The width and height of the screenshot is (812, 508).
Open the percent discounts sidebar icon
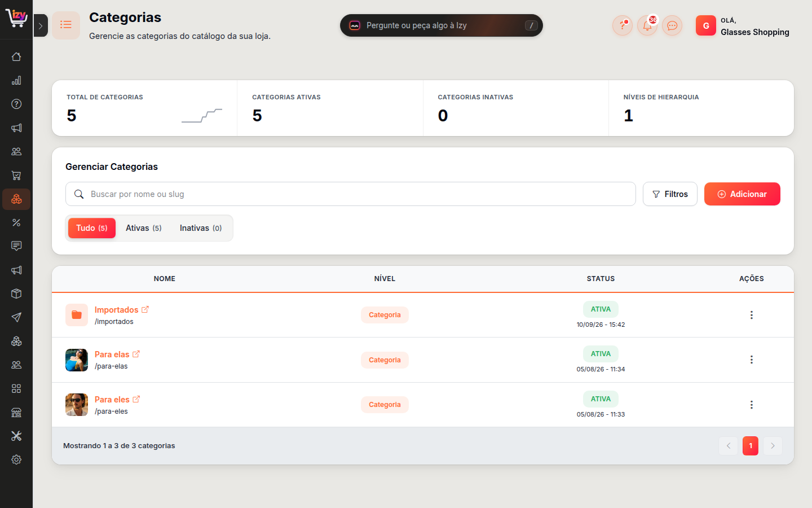(x=16, y=222)
